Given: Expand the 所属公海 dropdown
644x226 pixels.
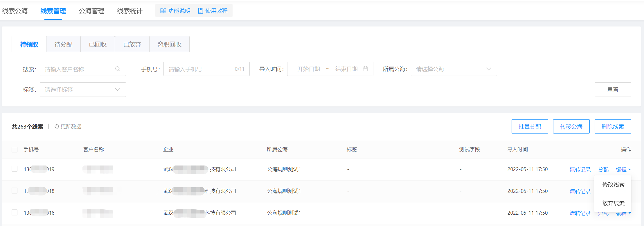Looking at the screenshot, I should 454,69.
